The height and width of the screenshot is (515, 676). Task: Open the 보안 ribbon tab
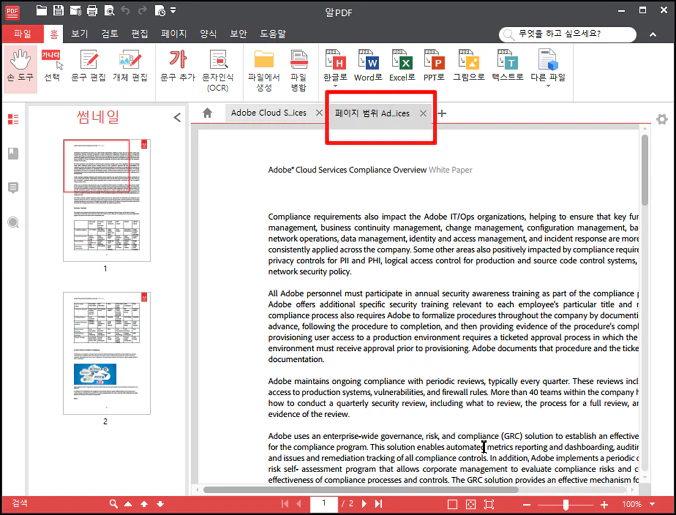click(x=238, y=34)
